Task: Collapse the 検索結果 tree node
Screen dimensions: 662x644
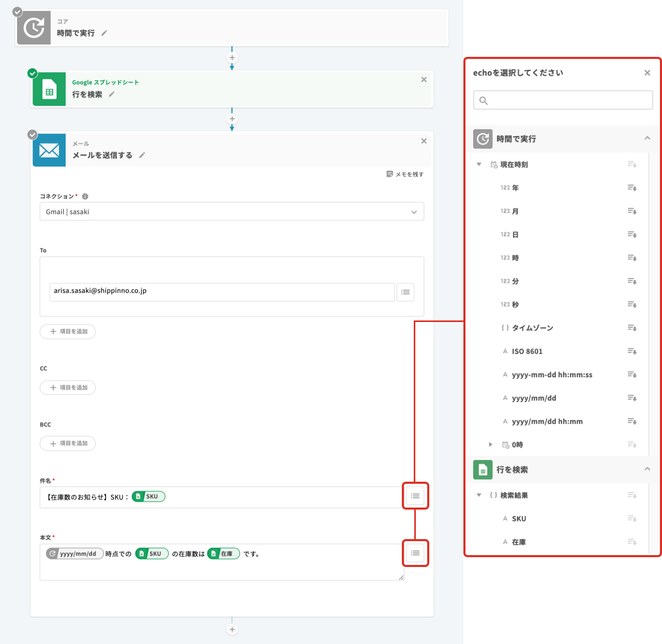Action: pyautogui.click(x=479, y=495)
